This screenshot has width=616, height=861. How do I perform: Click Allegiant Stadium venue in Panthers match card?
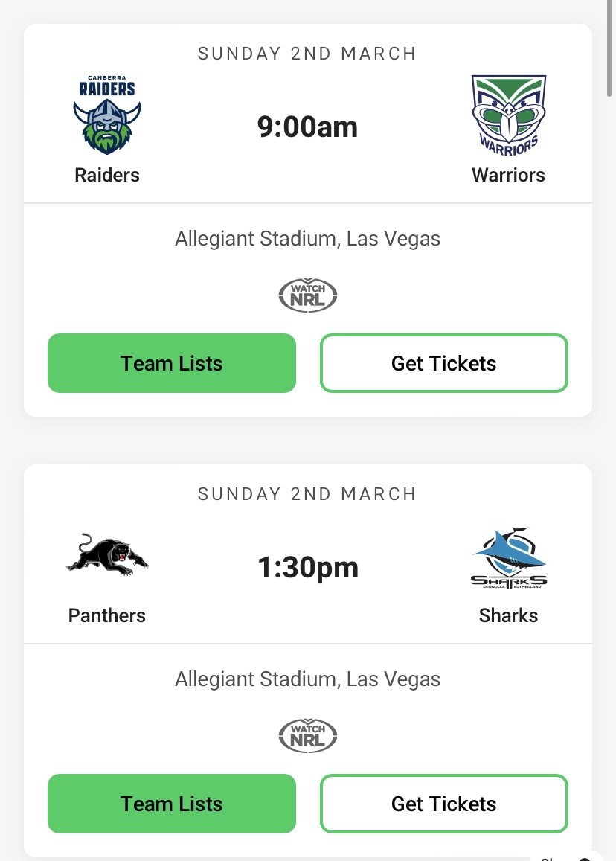[308, 679]
